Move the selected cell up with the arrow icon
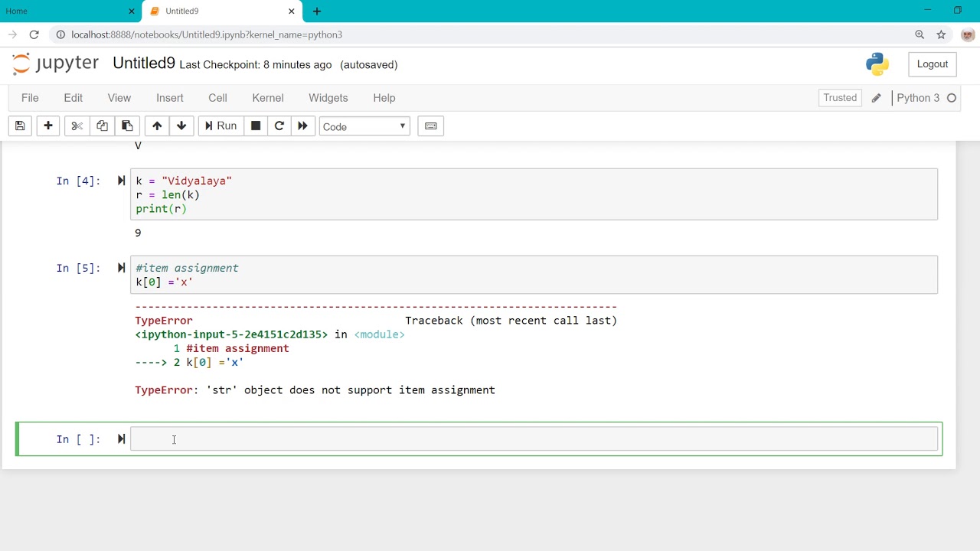 [157, 126]
